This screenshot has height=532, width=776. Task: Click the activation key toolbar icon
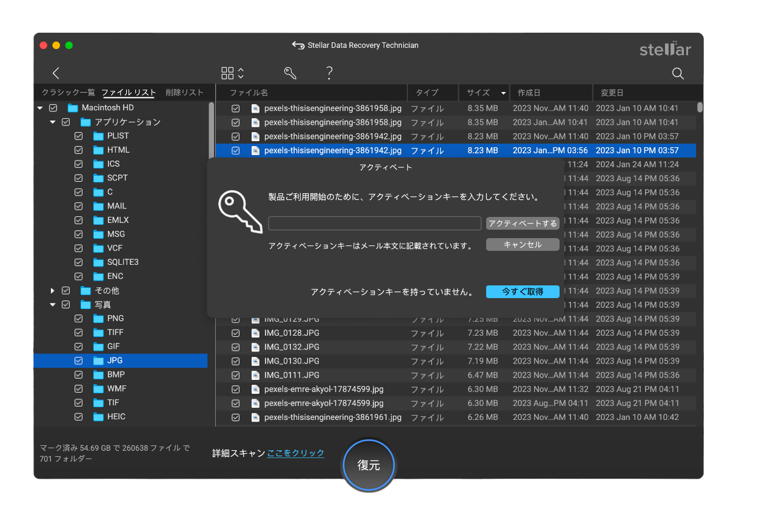coord(290,73)
